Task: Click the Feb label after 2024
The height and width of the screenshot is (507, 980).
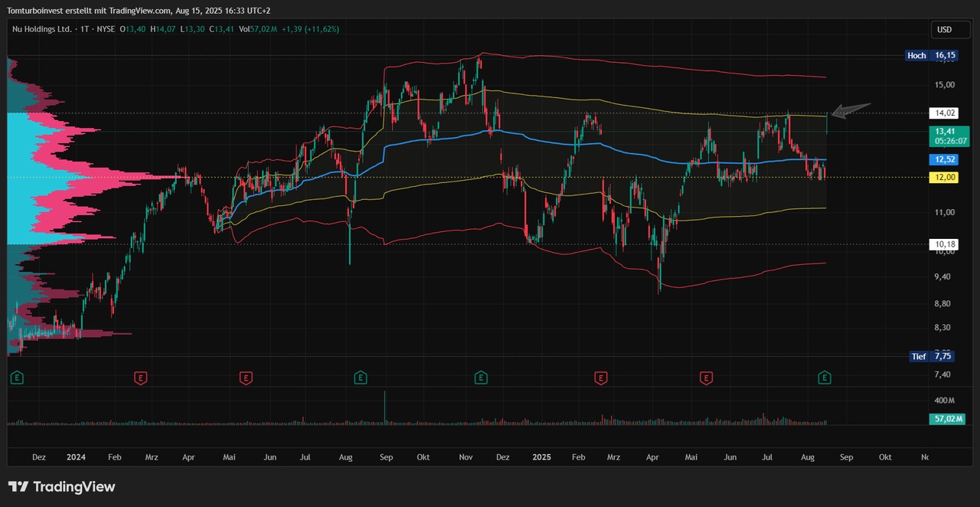Action: tap(115, 457)
